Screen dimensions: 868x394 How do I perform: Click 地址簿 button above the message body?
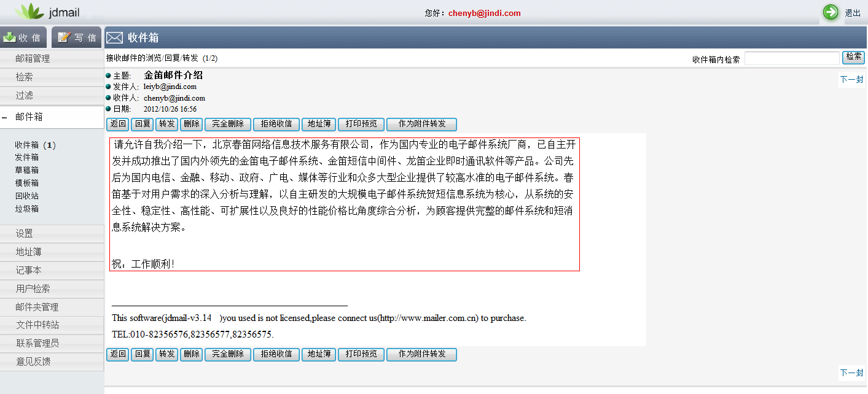point(319,124)
